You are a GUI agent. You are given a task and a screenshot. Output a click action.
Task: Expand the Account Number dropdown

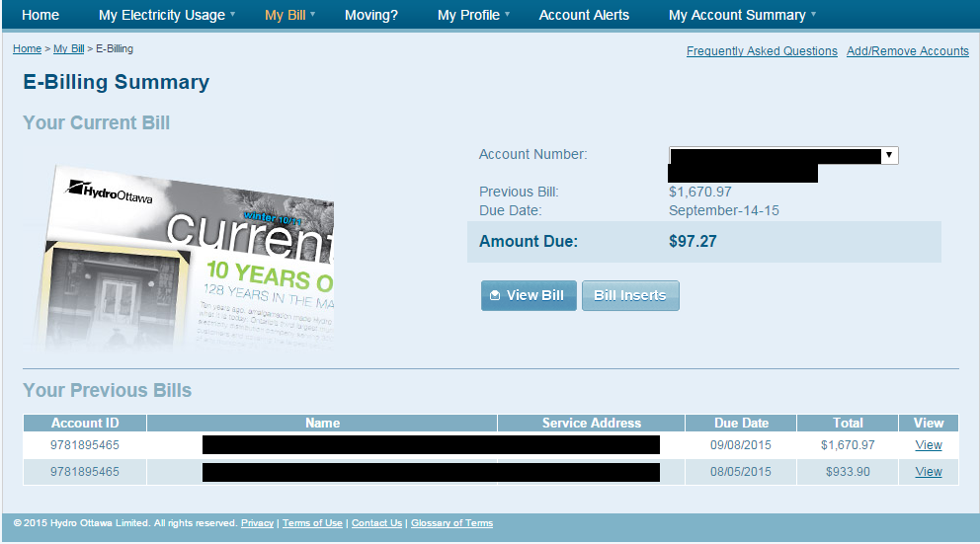pyautogui.click(x=889, y=155)
